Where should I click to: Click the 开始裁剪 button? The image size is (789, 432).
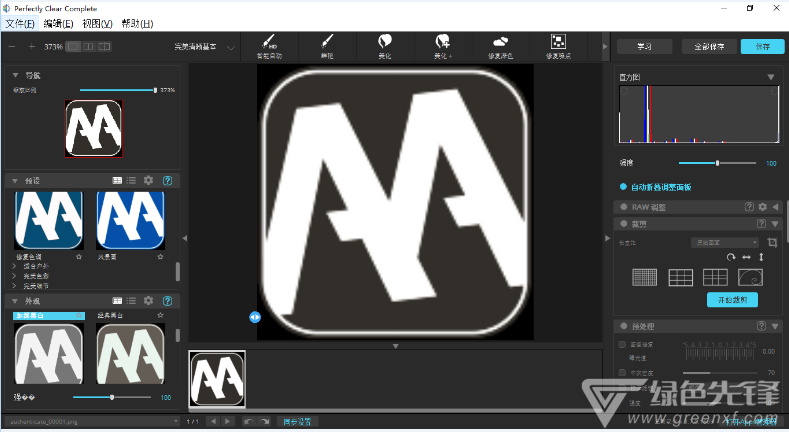pyautogui.click(x=732, y=300)
